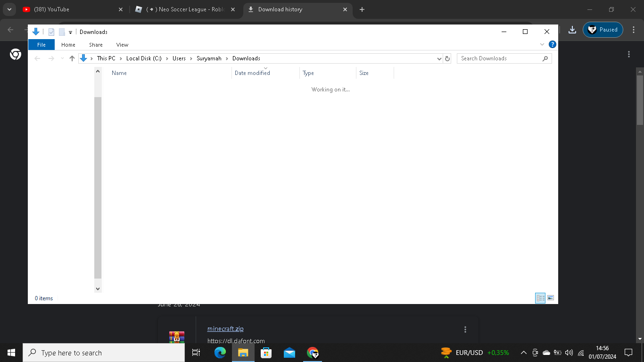
Task: Open Chrome downloads page more actions menu
Action: pyautogui.click(x=629, y=54)
